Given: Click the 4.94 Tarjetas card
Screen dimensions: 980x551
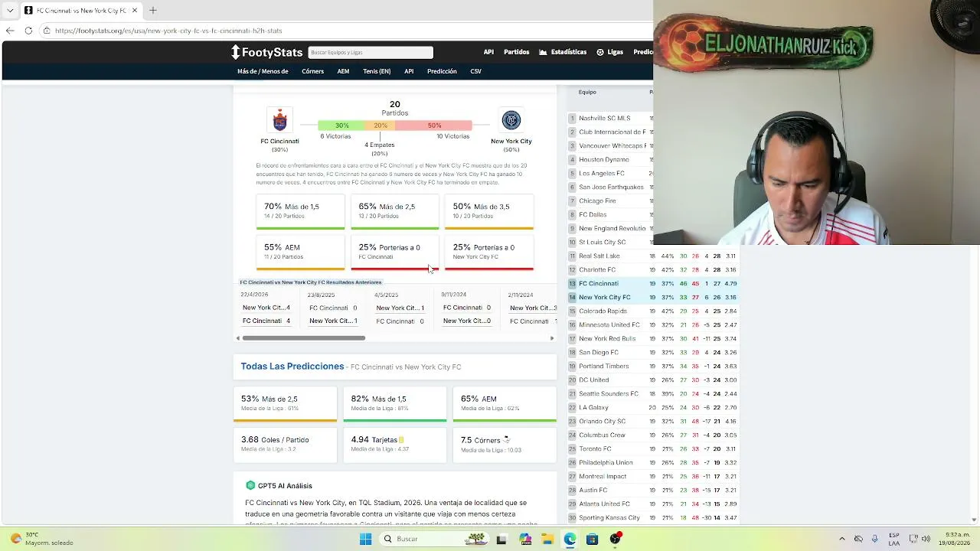Looking at the screenshot, I should 395,445.
